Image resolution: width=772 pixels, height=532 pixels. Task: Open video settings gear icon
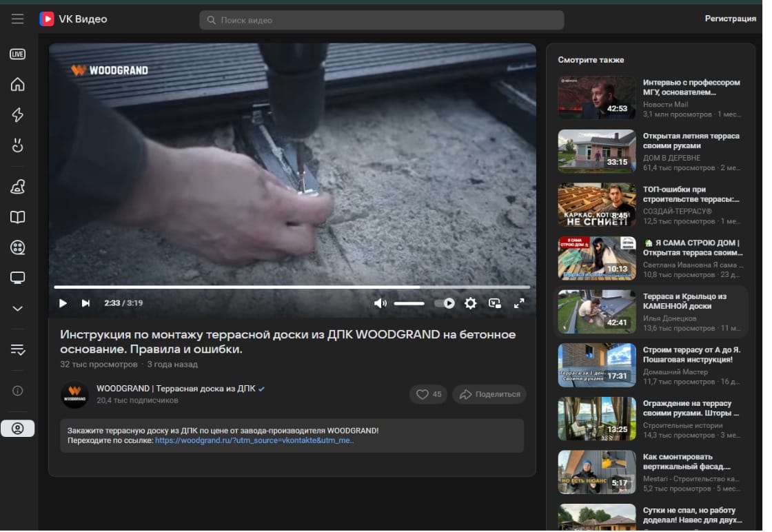click(x=471, y=303)
